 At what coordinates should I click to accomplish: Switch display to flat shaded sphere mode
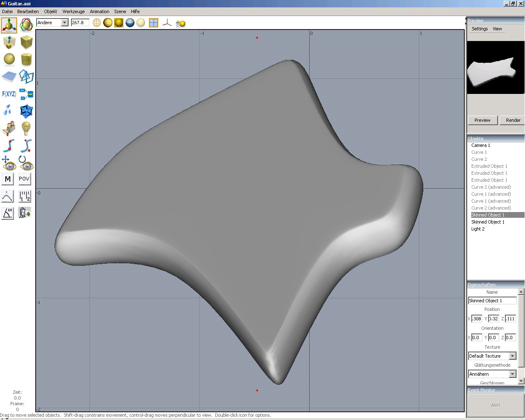coord(108,23)
